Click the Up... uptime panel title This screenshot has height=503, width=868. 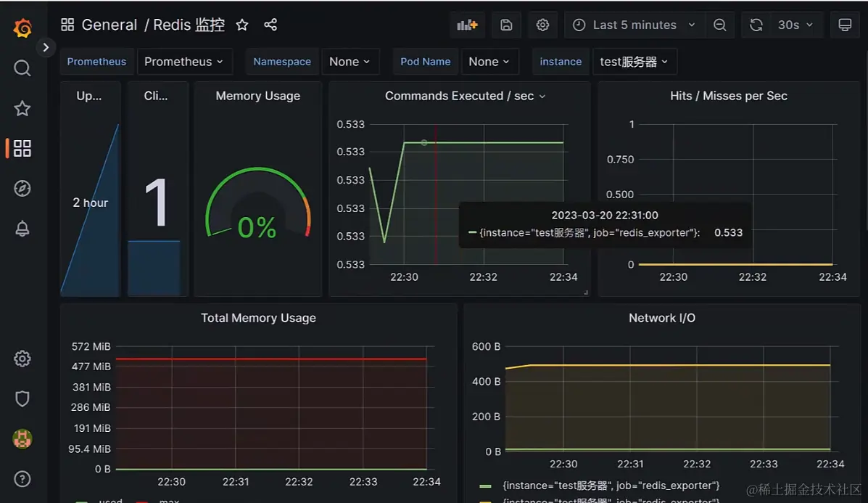coord(89,96)
